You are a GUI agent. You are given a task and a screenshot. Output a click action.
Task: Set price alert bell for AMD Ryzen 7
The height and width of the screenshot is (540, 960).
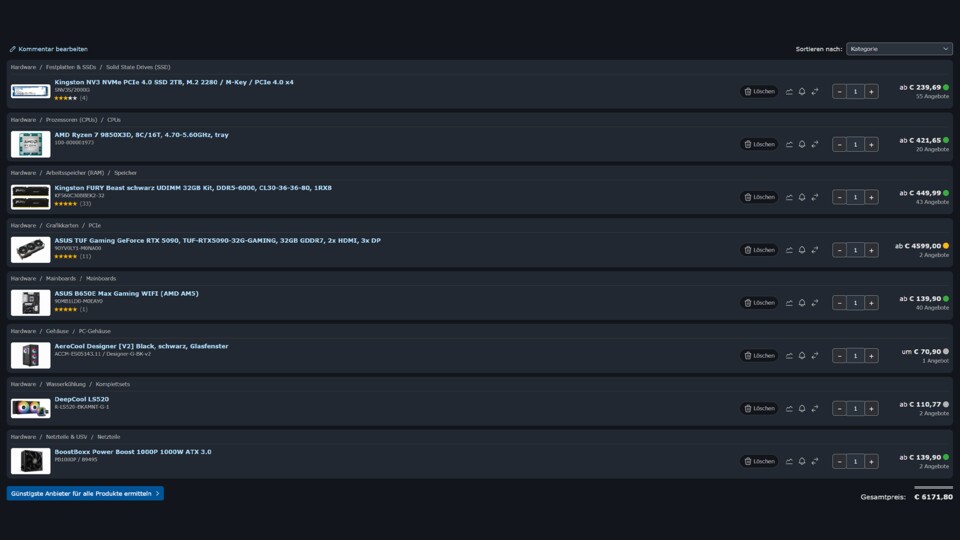802,144
